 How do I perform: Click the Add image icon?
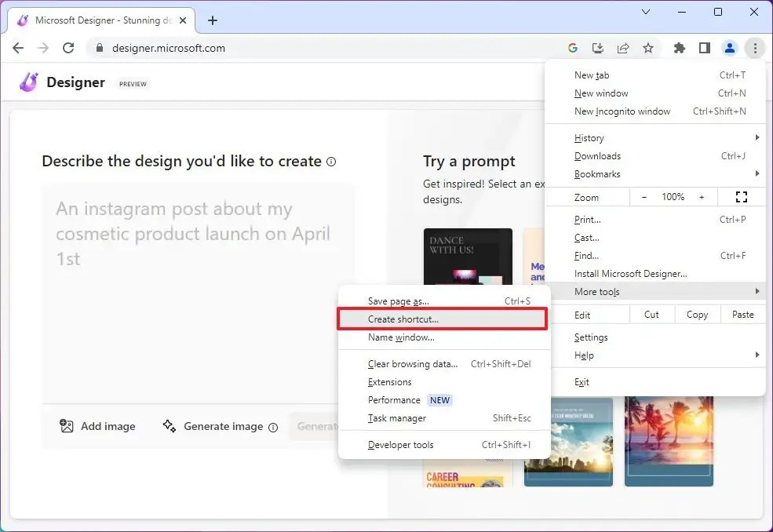pyautogui.click(x=68, y=426)
